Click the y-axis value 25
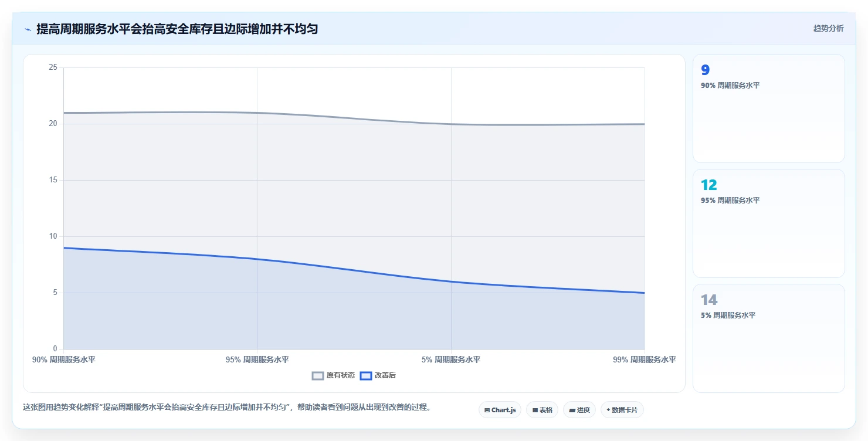This screenshot has height=441, width=868. click(x=53, y=67)
